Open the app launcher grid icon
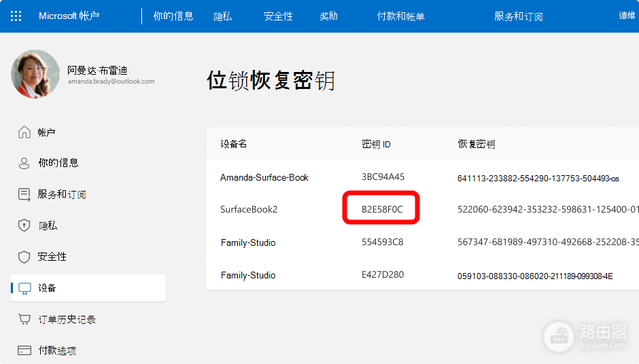Image resolution: width=639 pixels, height=364 pixels. point(16,16)
